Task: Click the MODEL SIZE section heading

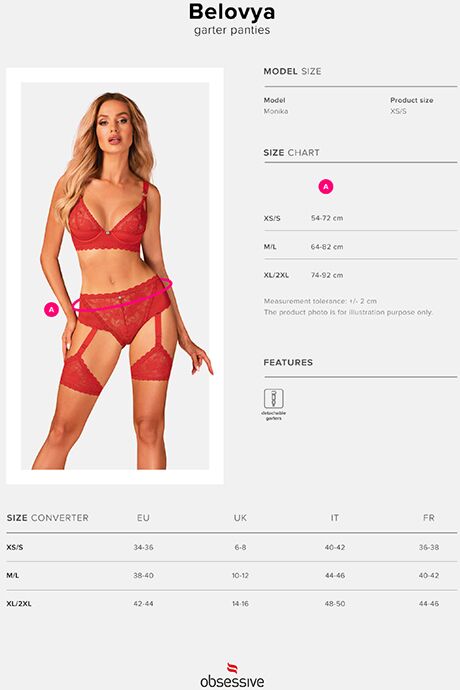Action: tap(292, 71)
